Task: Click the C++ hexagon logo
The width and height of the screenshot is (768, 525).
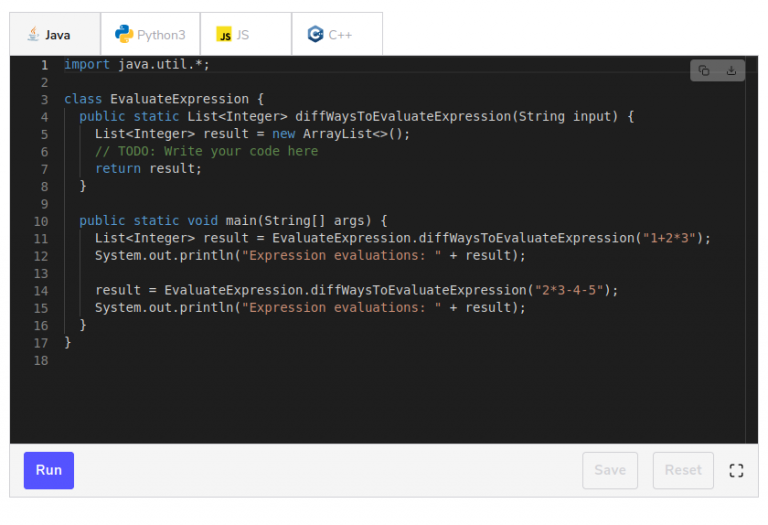Action: tap(315, 34)
